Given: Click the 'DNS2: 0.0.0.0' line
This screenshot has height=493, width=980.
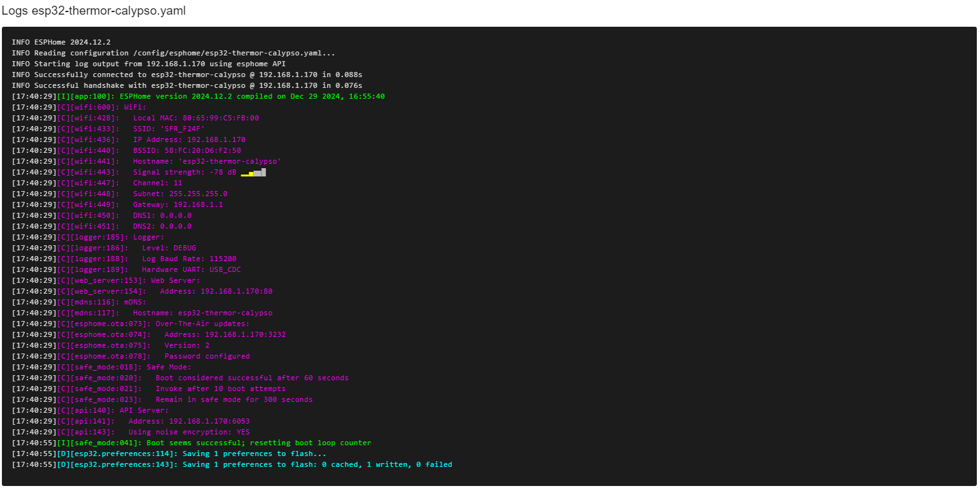Looking at the screenshot, I should tap(101, 226).
